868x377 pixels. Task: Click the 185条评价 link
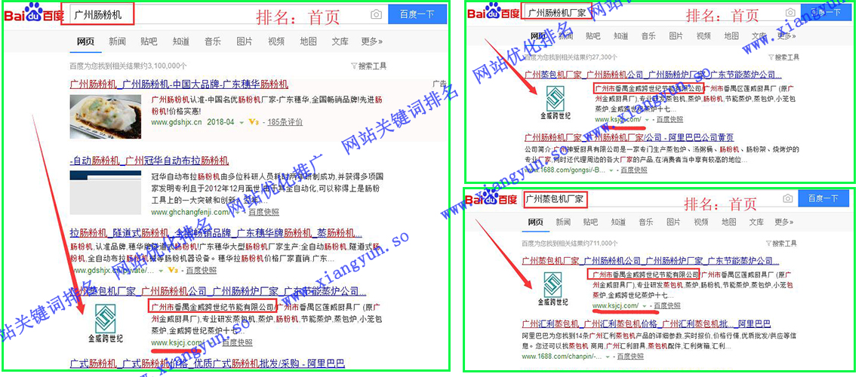tap(285, 122)
